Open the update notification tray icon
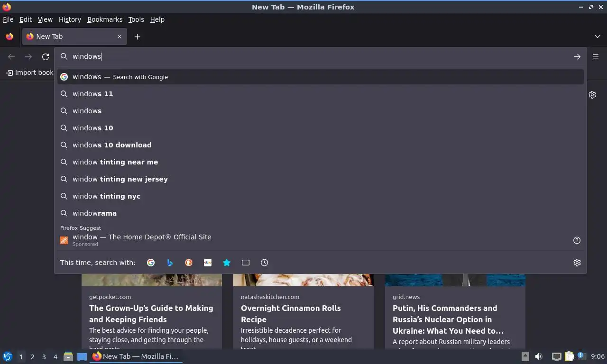607x364 pixels. (x=581, y=356)
